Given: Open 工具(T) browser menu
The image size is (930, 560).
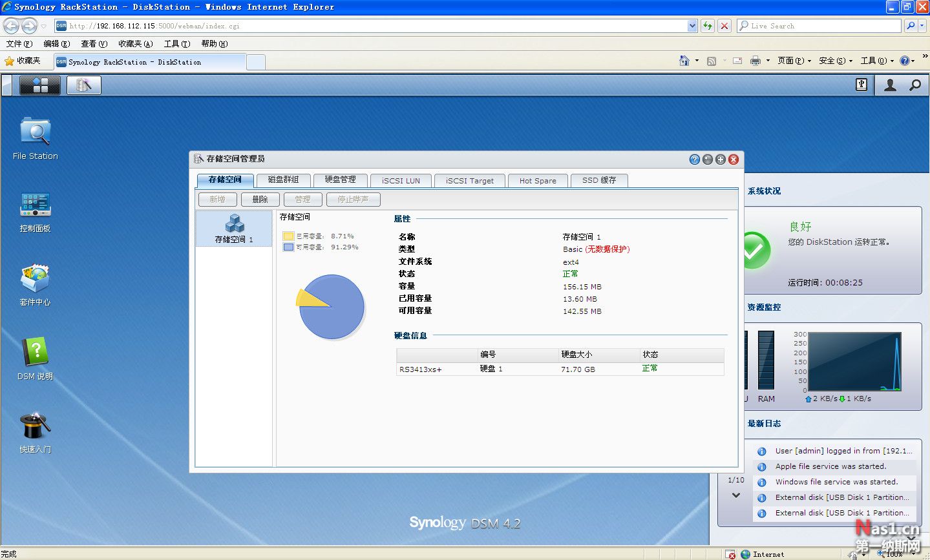Looking at the screenshot, I should point(177,44).
